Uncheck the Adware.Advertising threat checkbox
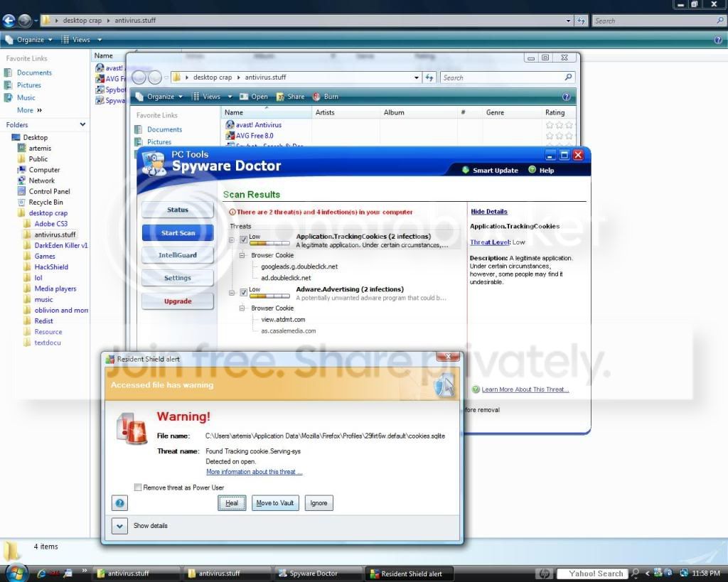Image resolution: width=728 pixels, height=582 pixels. 244,292
